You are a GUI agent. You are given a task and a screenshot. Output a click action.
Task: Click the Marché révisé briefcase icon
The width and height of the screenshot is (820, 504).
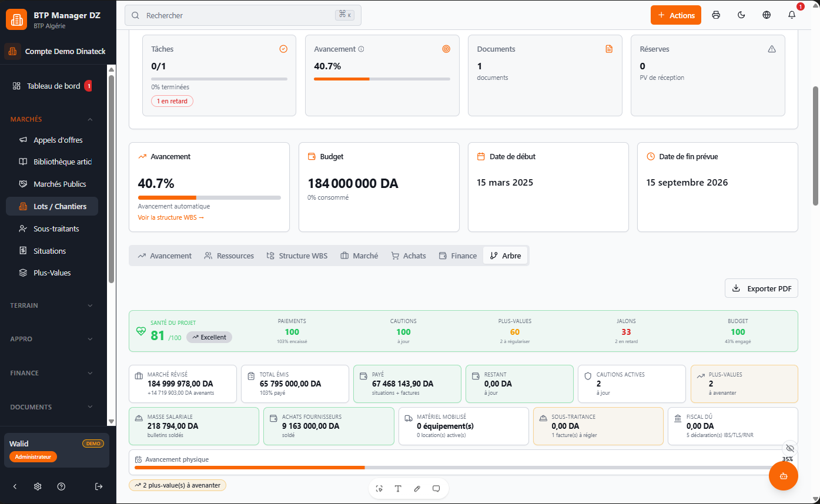coord(139,376)
